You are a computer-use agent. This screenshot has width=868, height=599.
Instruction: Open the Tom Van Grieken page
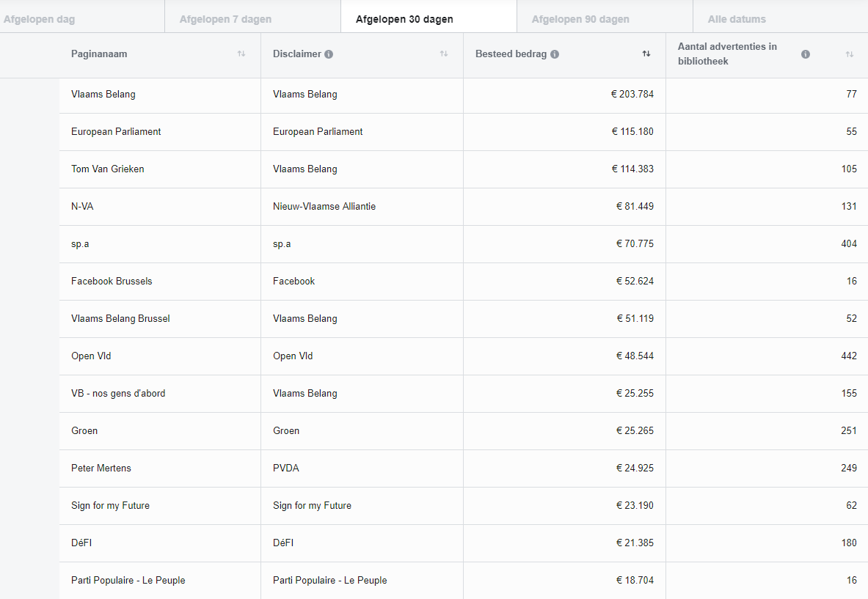click(x=107, y=169)
